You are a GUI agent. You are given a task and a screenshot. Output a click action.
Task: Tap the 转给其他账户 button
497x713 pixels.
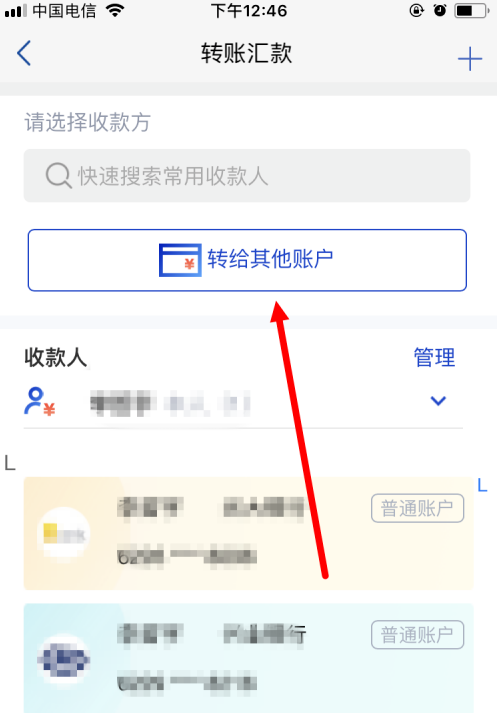coord(247,260)
